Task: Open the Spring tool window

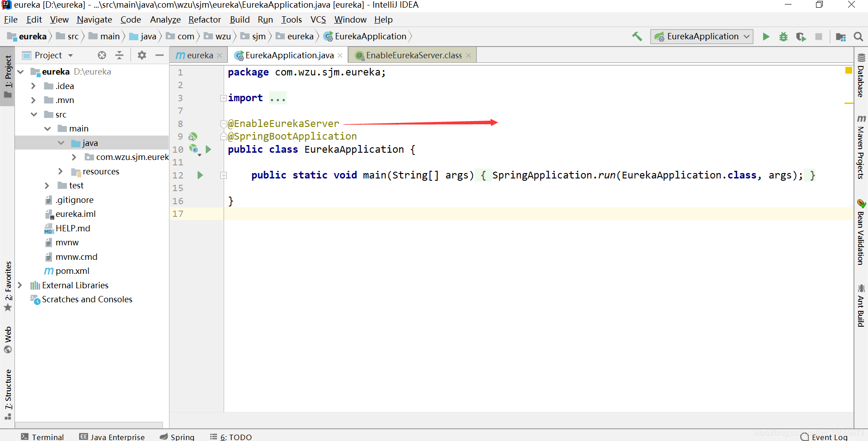Action: click(177, 436)
